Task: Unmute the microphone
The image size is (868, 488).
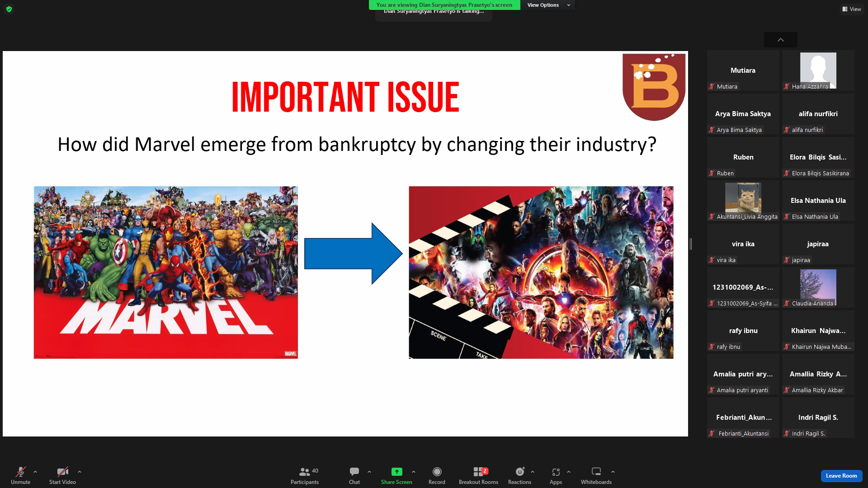Action: coord(20,475)
